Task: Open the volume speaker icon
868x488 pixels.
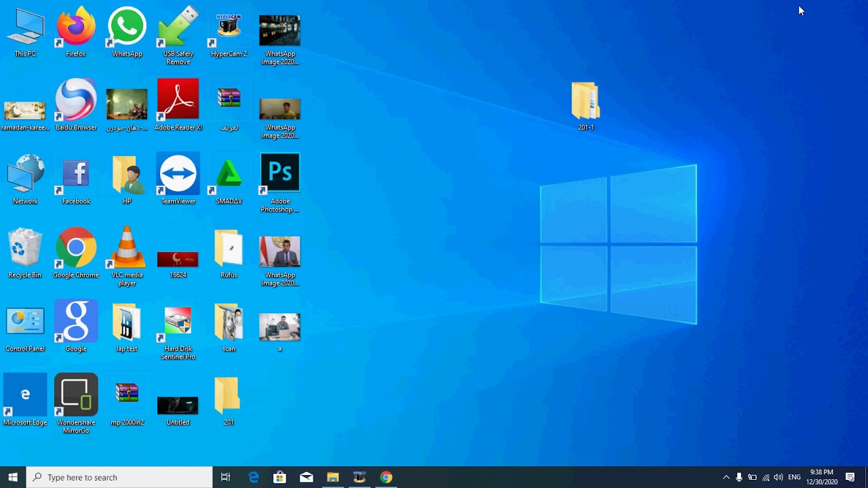Action: point(778,477)
